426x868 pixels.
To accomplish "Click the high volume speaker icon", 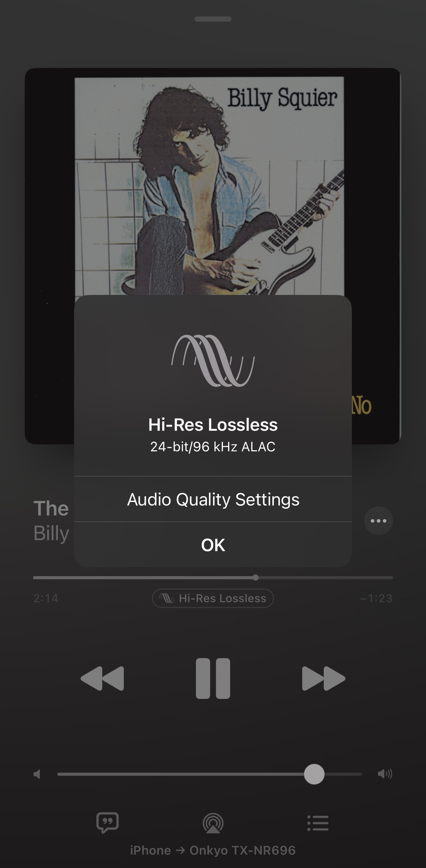I will point(385,774).
